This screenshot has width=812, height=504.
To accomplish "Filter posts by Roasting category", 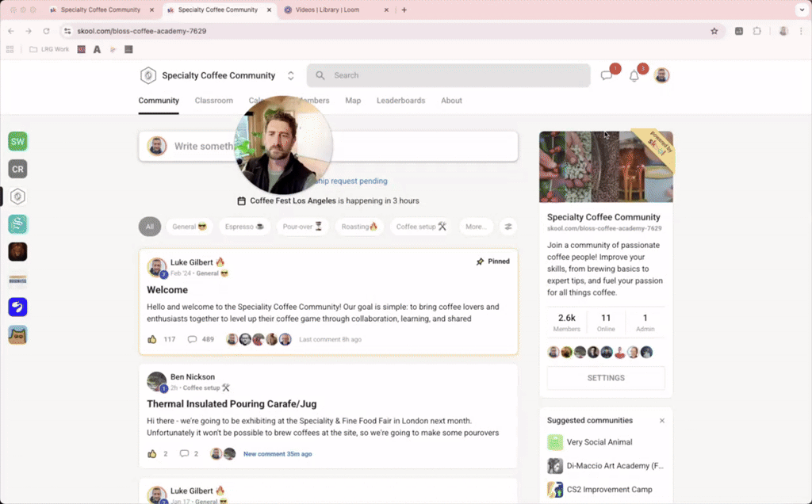I will pos(359,227).
